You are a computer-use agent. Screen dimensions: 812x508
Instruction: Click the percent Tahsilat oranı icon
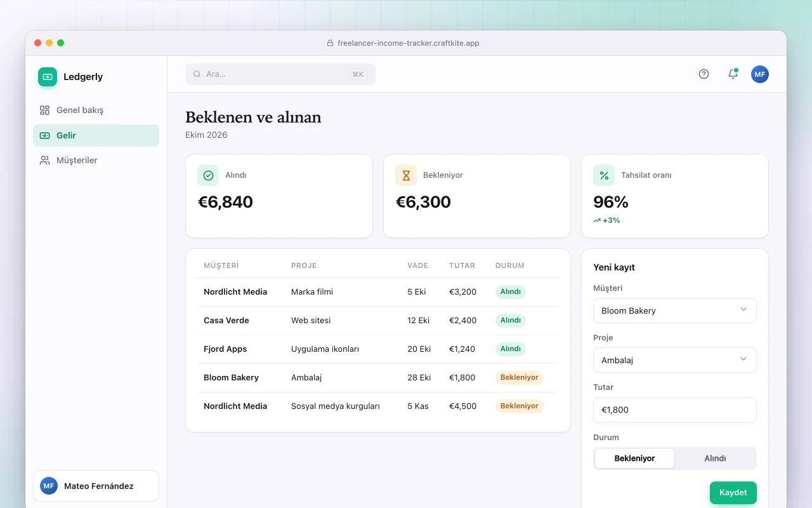(604, 175)
